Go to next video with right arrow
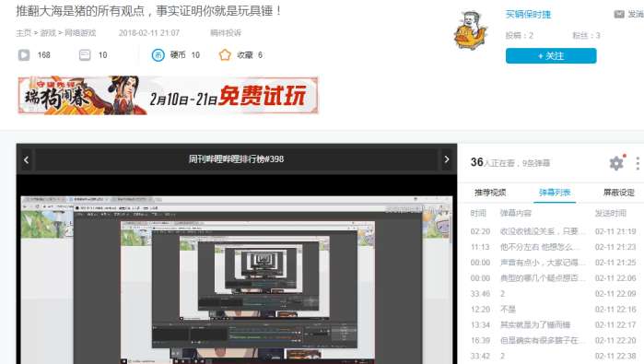This screenshot has width=644, height=364. click(447, 159)
